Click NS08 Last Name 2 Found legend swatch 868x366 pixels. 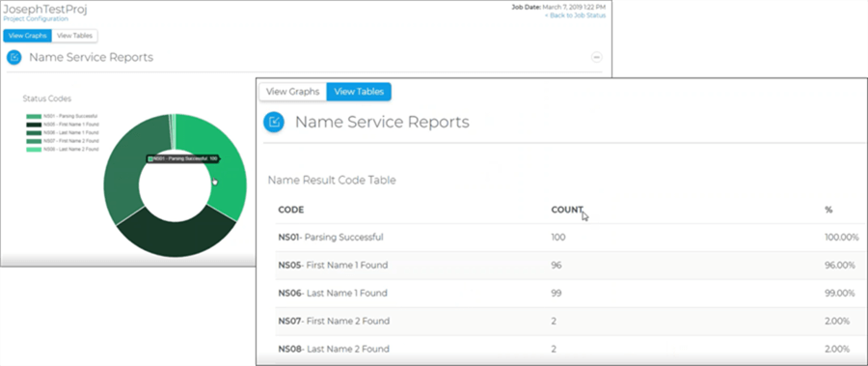34,150
